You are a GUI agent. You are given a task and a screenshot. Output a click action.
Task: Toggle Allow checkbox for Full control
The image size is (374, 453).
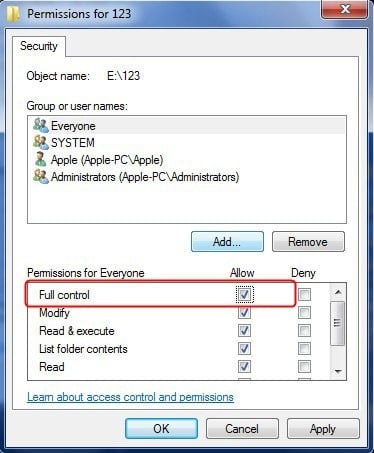(x=244, y=294)
